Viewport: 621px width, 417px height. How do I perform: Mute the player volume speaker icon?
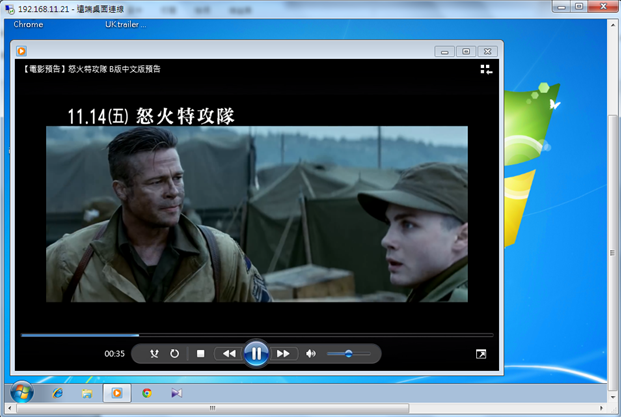pos(311,353)
